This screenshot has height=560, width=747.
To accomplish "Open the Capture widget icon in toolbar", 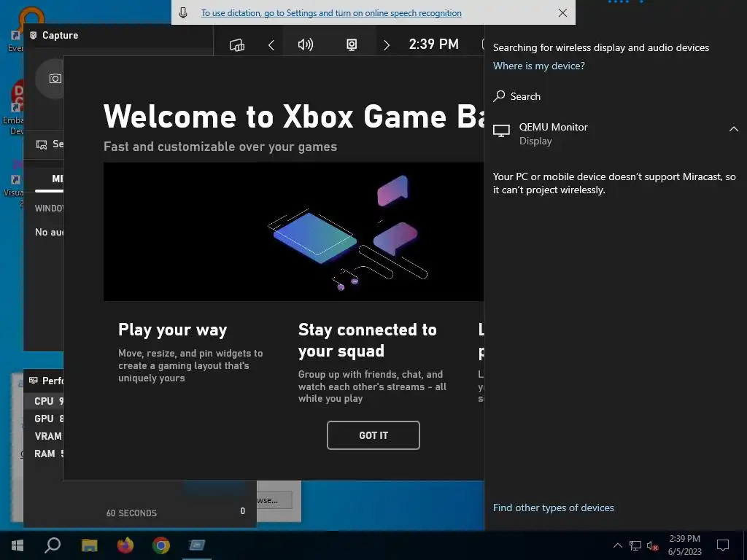I will pyautogui.click(x=352, y=44).
